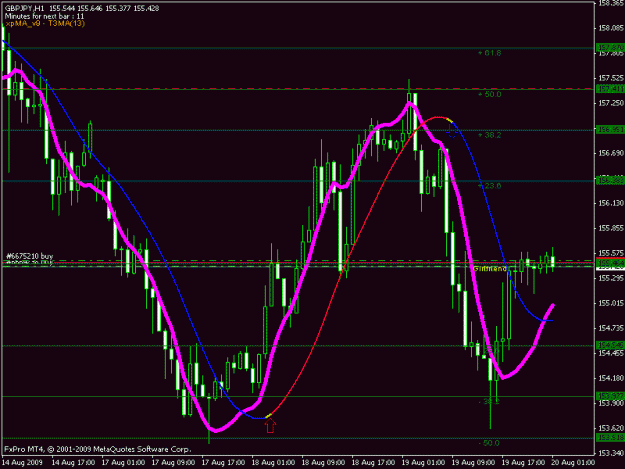This screenshot has height=469, width=625.
Task: Select the "#6675210 buy" order label
Action: (30, 256)
